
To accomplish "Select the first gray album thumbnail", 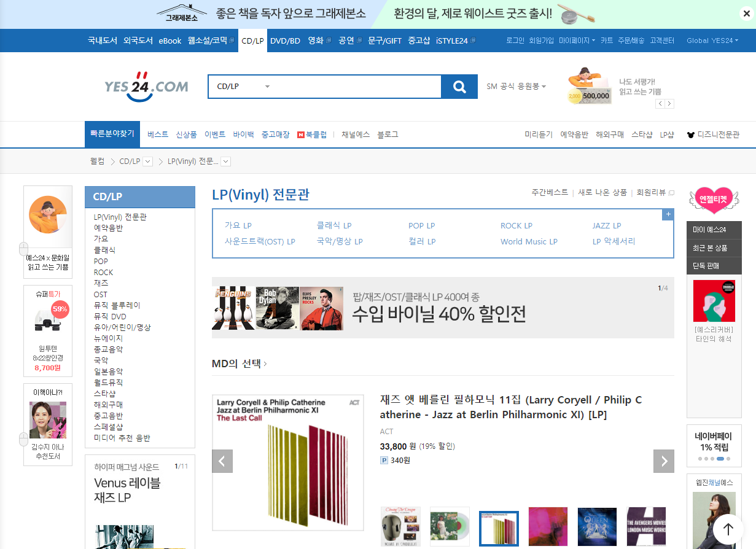I will [x=400, y=526].
